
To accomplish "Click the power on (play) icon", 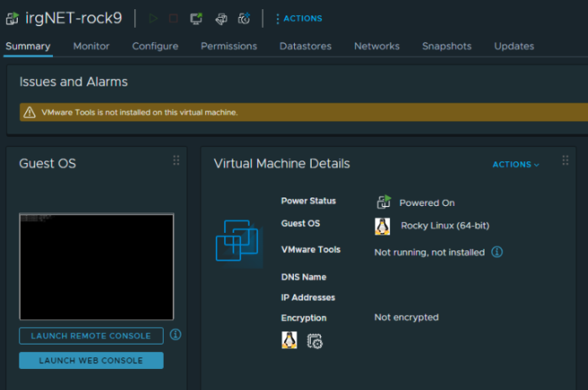I will click(154, 18).
